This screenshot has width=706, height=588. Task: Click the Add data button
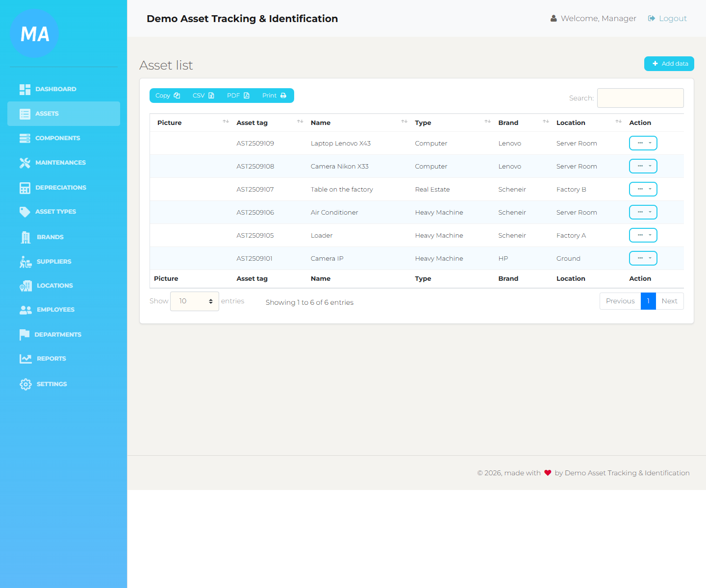[x=669, y=64]
